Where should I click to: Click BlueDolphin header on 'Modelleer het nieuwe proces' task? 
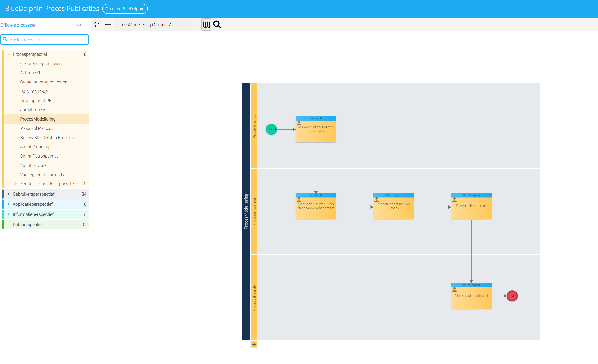393,195
